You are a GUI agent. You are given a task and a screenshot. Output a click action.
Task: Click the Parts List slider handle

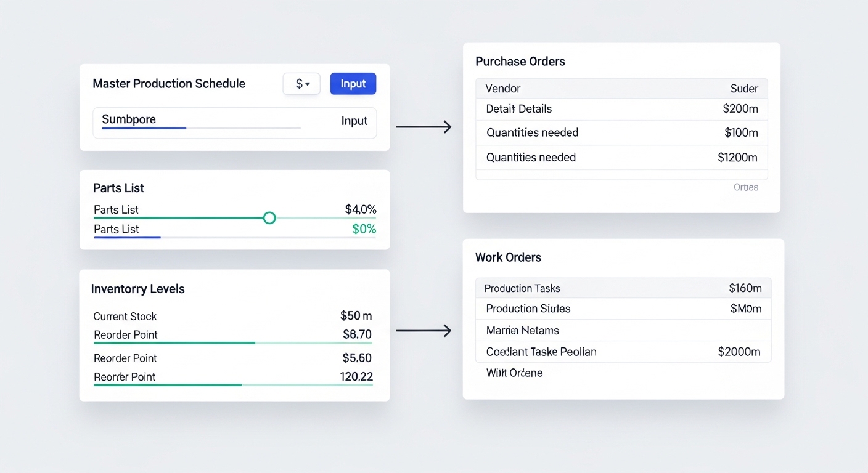click(269, 218)
